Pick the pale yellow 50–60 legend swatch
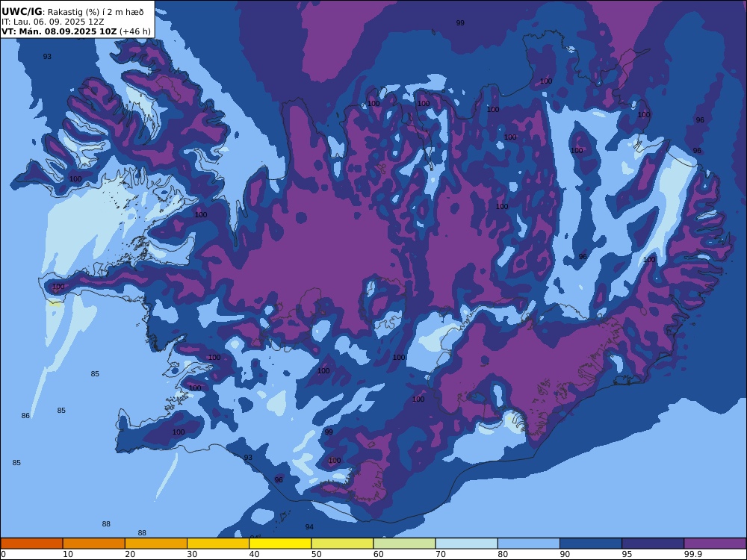This screenshot has height=560, width=747. 342,544
